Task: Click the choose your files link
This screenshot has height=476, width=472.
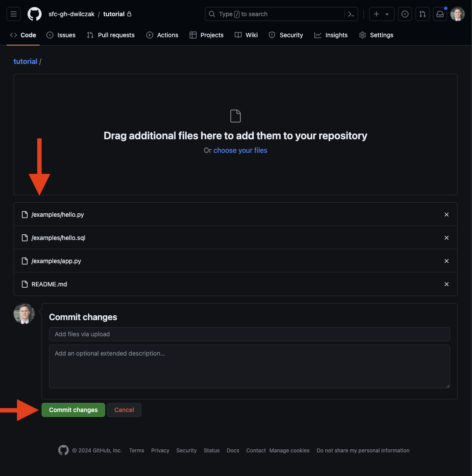Action: click(240, 150)
